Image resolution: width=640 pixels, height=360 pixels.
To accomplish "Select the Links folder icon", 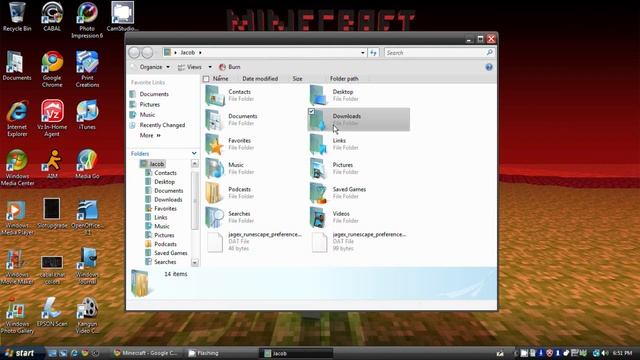I will pyautogui.click(x=319, y=144).
